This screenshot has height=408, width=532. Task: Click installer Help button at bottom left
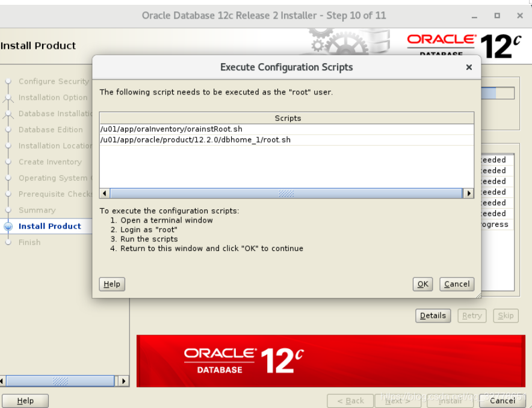[x=25, y=401]
